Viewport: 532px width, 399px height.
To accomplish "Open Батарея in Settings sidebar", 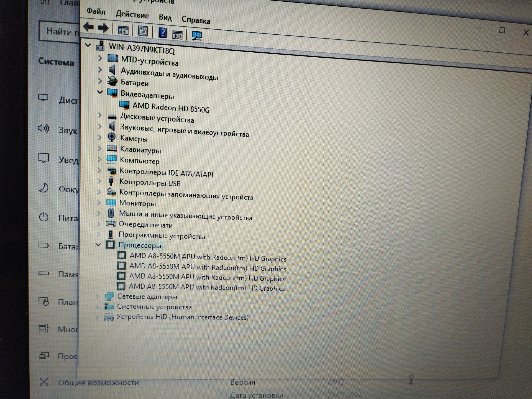I will tap(68, 246).
